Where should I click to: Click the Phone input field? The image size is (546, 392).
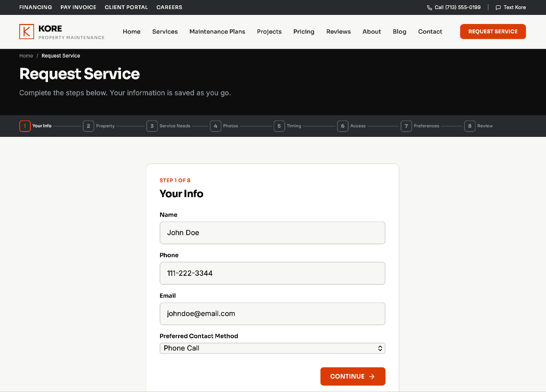pos(272,273)
